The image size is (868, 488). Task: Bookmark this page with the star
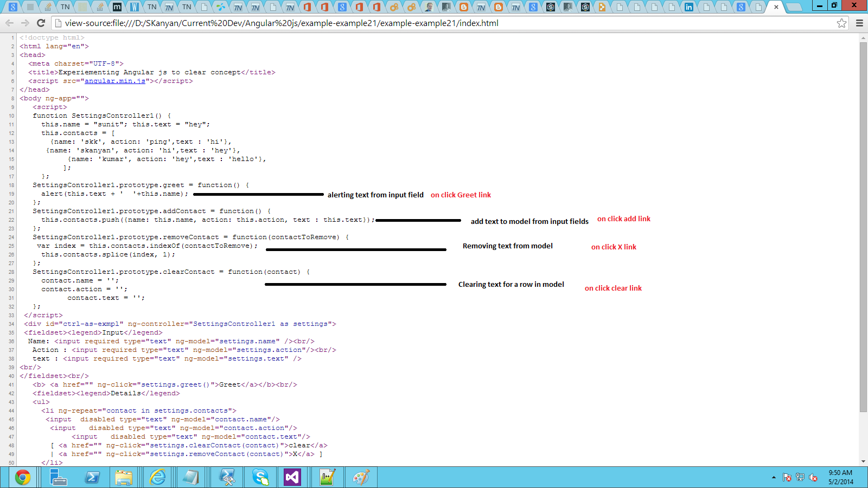pyautogui.click(x=841, y=23)
